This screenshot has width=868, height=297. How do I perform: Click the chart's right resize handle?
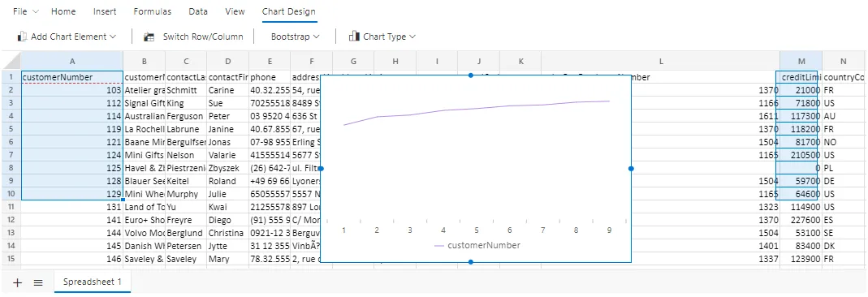click(631, 168)
